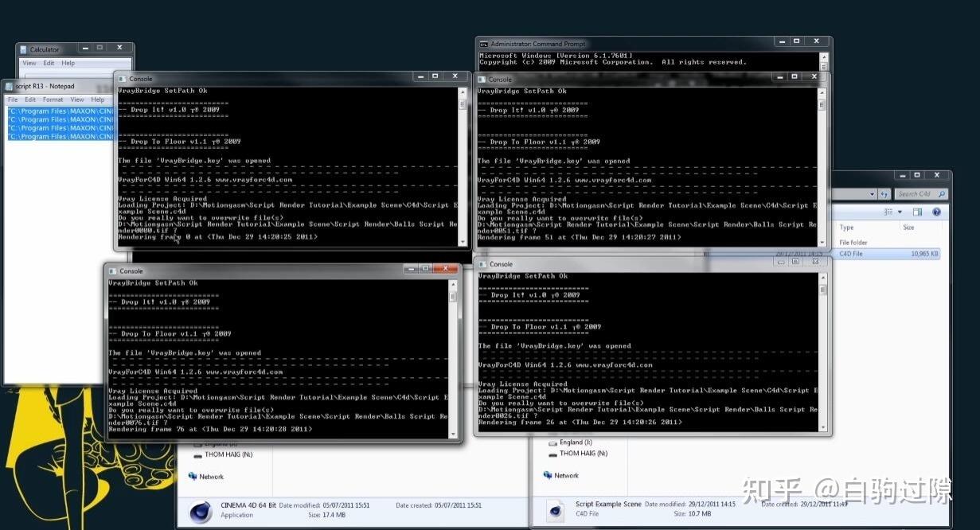Open the Calculator Help menu

(68, 63)
